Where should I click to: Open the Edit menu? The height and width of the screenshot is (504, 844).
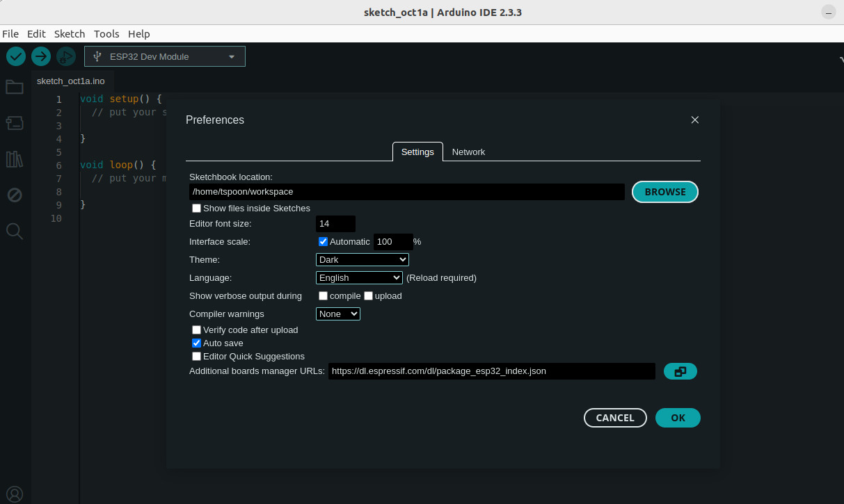36,33
